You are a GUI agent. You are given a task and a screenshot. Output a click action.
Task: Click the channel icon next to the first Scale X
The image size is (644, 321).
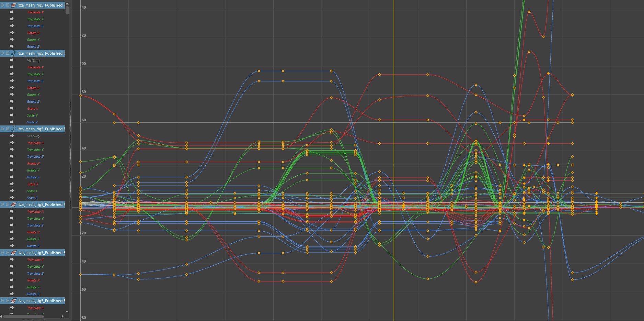pos(12,108)
